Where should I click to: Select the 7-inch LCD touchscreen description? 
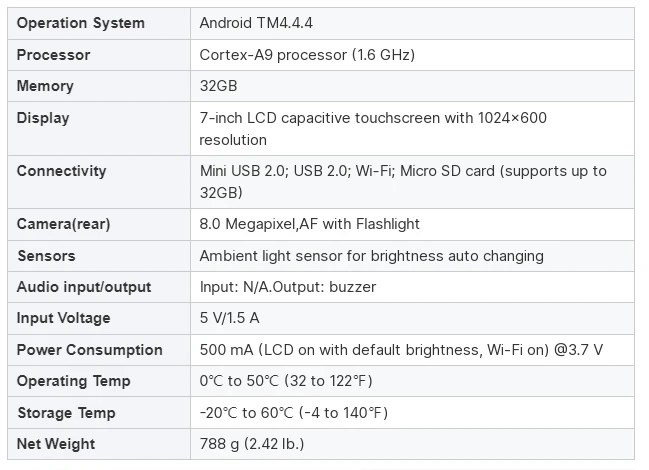pyautogui.click(x=373, y=129)
